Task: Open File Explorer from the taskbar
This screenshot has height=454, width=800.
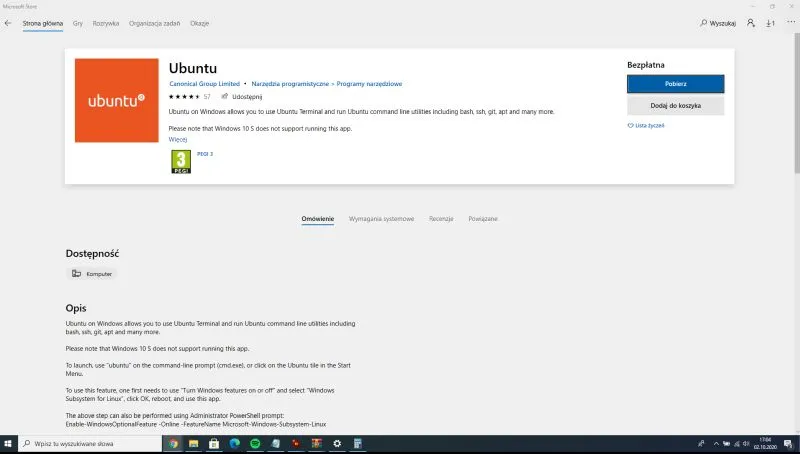Action: (193, 443)
